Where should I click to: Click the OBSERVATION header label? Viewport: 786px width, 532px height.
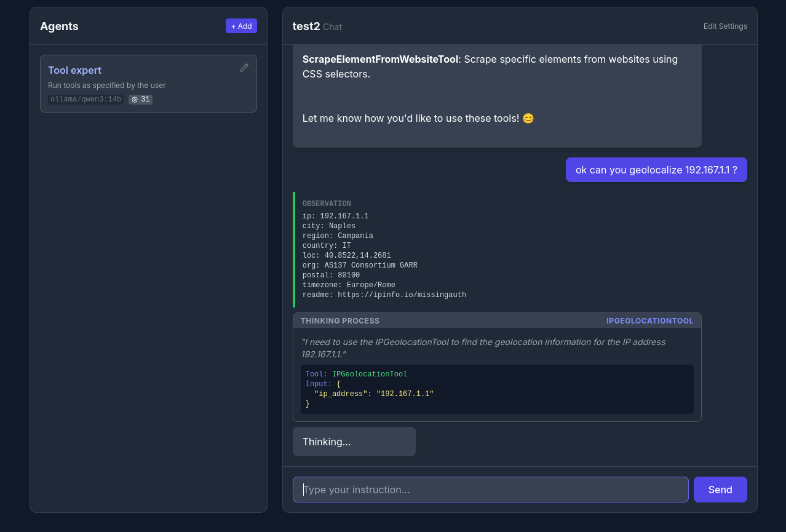click(x=327, y=204)
